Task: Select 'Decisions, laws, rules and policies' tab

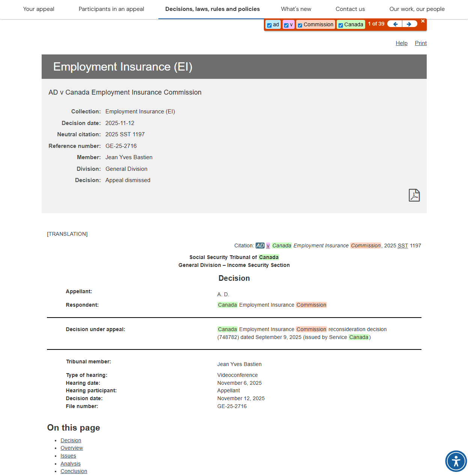Action: click(212, 9)
